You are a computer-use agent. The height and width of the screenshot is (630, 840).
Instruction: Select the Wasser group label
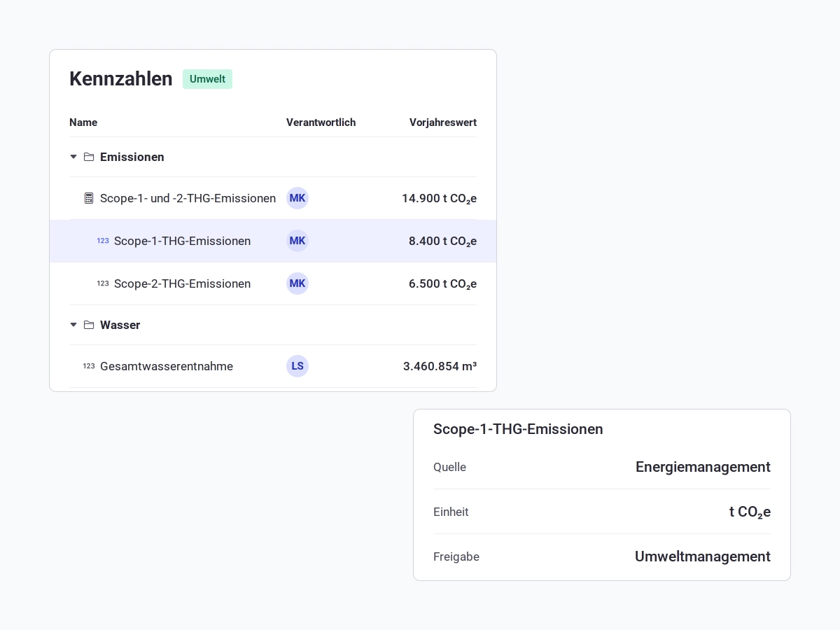(120, 325)
